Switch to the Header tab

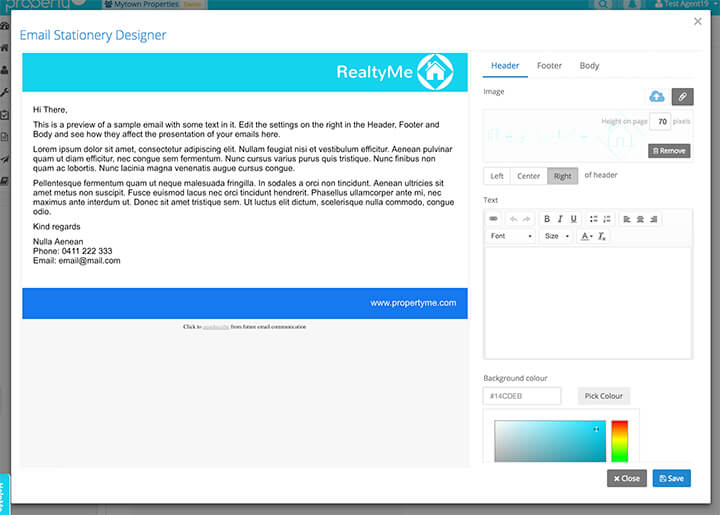[x=505, y=66]
